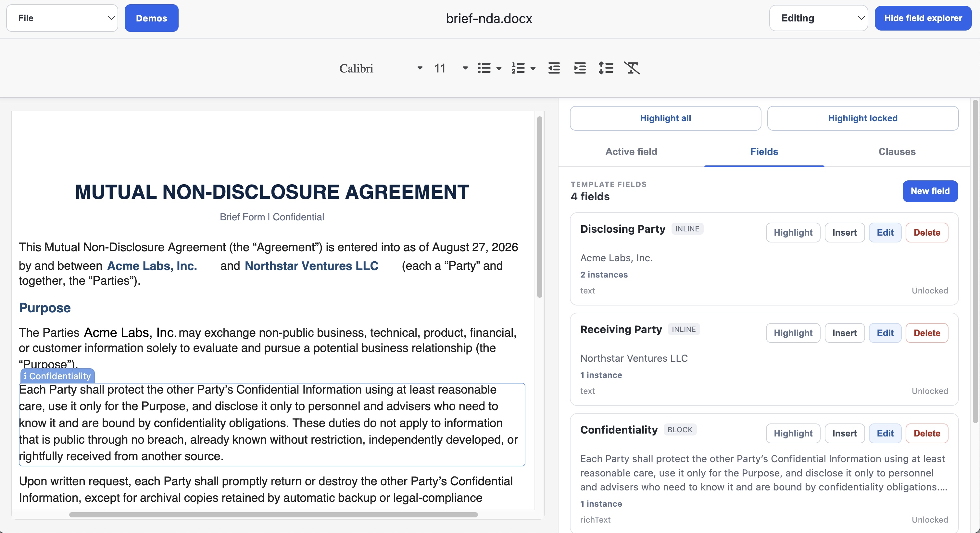This screenshot has width=980, height=533.
Task: Decrease paragraph indent
Action: click(x=554, y=68)
